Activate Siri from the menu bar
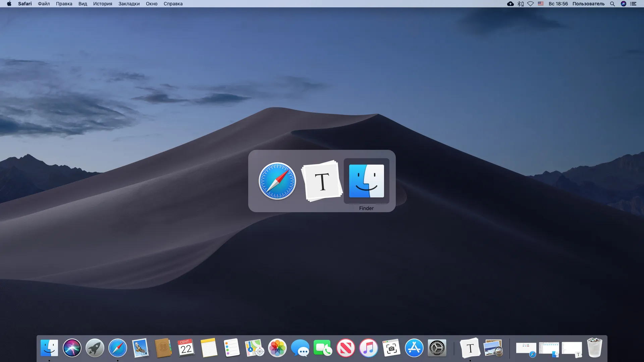The width and height of the screenshot is (644, 362). (624, 4)
